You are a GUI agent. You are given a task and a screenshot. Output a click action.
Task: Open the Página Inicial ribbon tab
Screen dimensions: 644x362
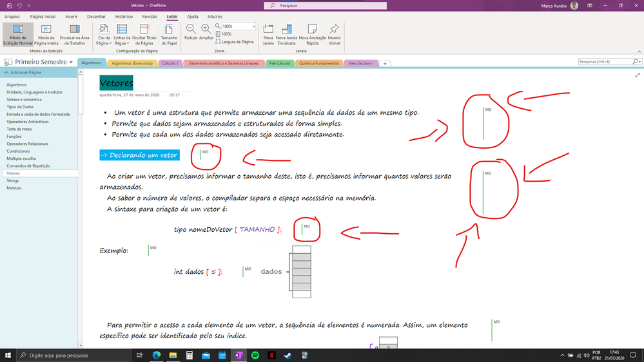pos(43,16)
